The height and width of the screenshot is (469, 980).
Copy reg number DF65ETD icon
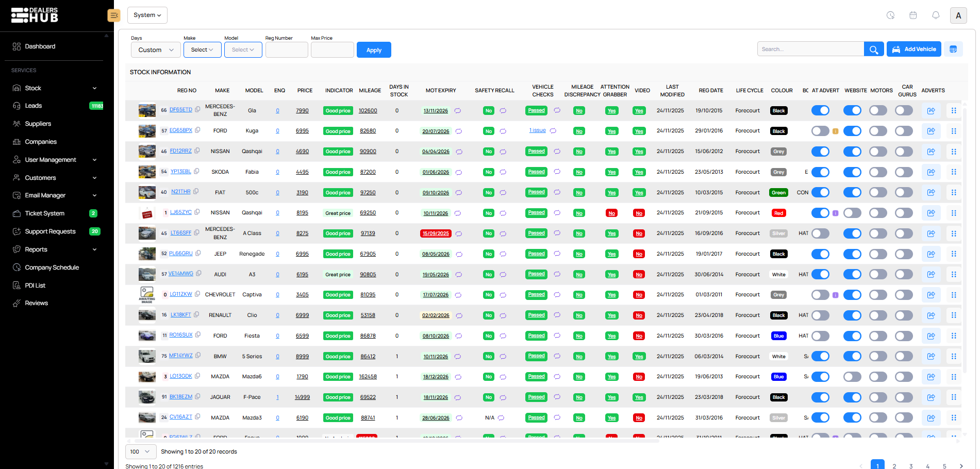(x=197, y=110)
